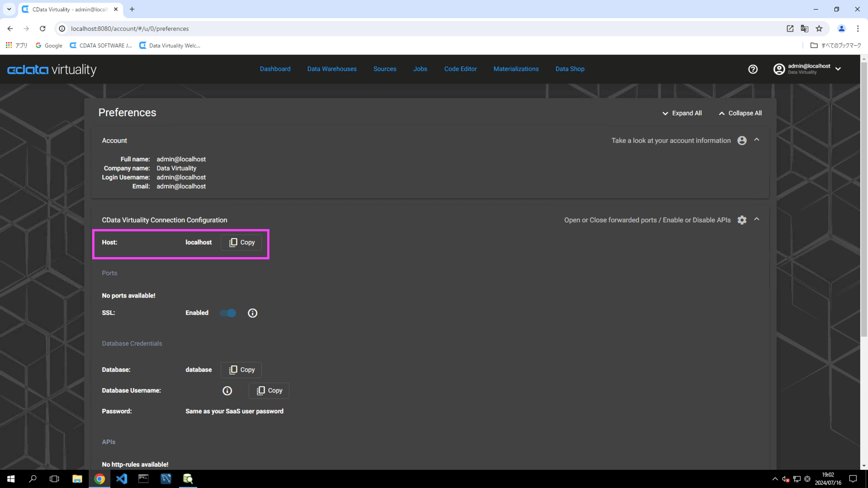The image size is (868, 488).
Task: Click the SSL info icon
Action: click(252, 313)
